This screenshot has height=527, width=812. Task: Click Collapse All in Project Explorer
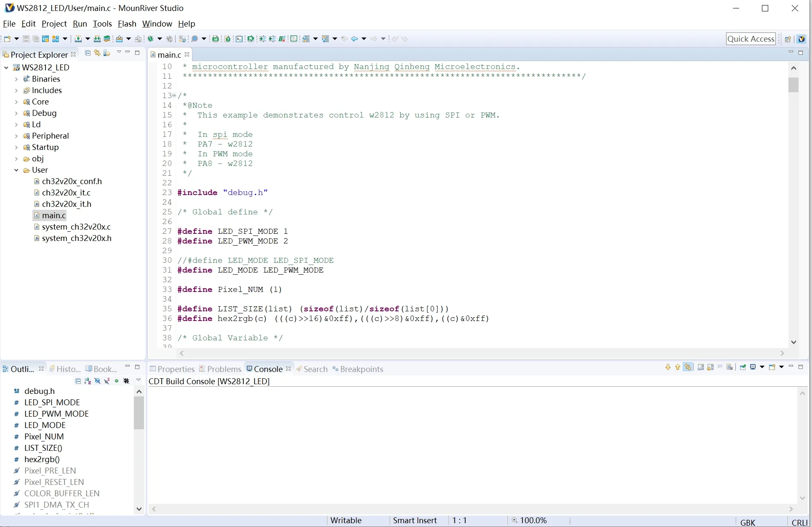88,53
